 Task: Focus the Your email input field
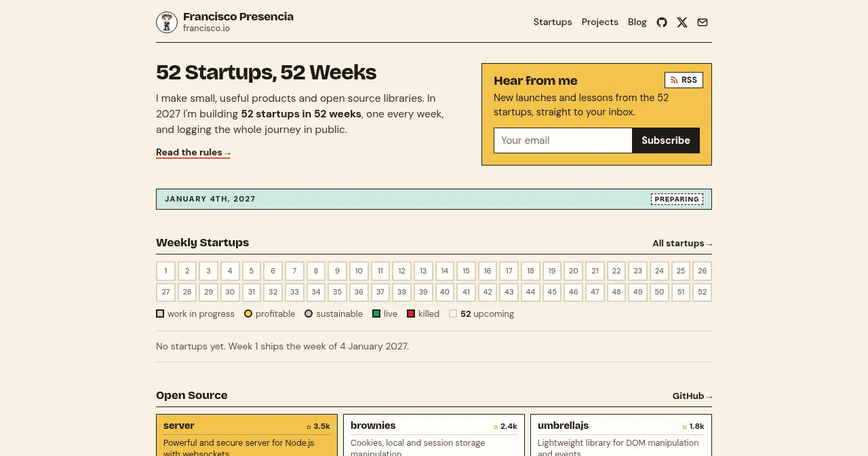[563, 140]
